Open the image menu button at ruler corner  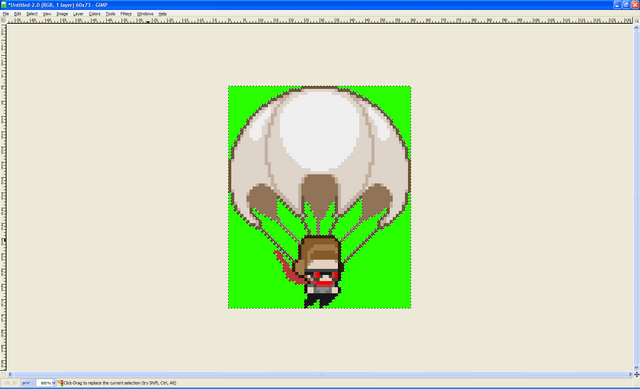(3, 20)
